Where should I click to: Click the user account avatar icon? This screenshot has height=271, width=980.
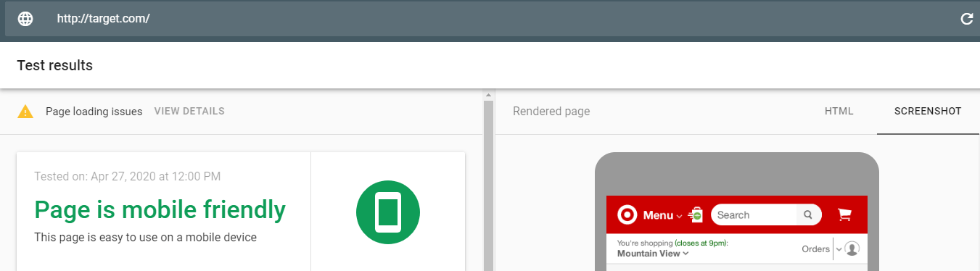click(852, 249)
